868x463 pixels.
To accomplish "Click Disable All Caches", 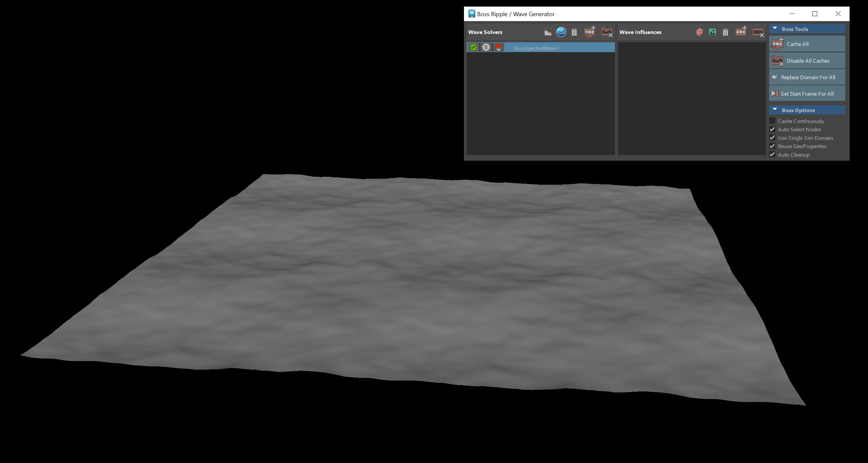I will tap(807, 61).
